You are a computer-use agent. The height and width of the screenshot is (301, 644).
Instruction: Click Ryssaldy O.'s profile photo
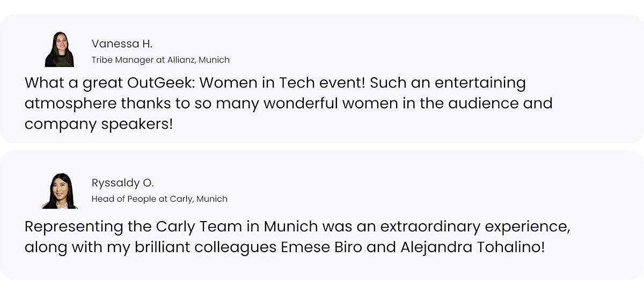pyautogui.click(x=60, y=190)
